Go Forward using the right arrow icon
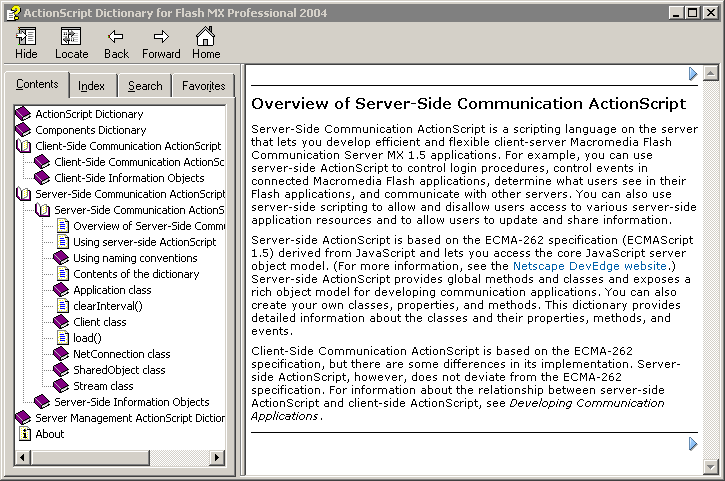Viewport: 725px width, 481px height. (x=161, y=37)
